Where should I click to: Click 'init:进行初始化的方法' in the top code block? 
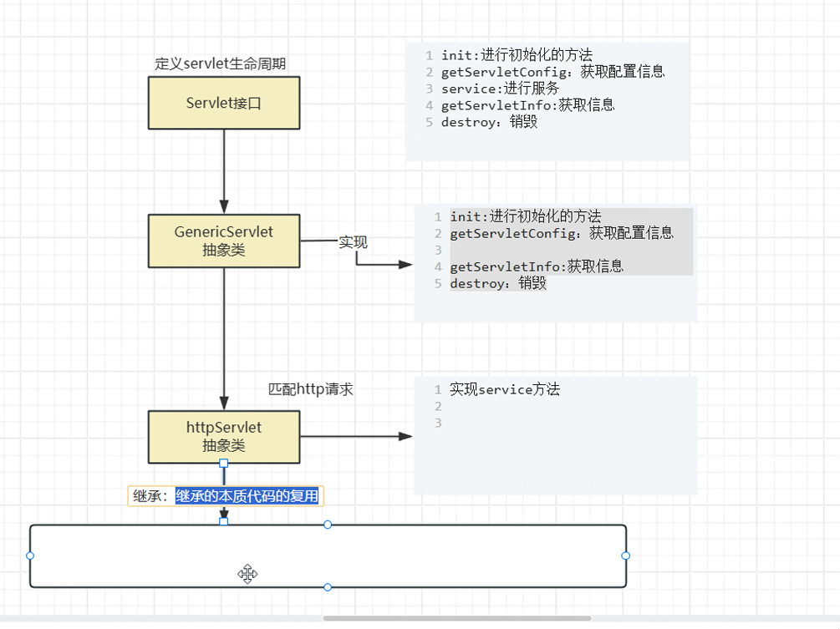tap(517, 54)
